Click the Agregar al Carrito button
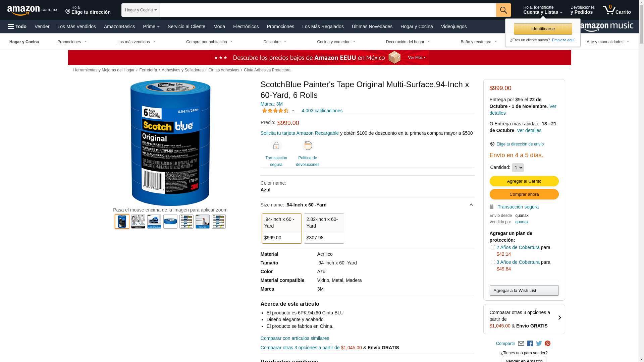Screen dimensions: 644x362 click(x=524, y=181)
